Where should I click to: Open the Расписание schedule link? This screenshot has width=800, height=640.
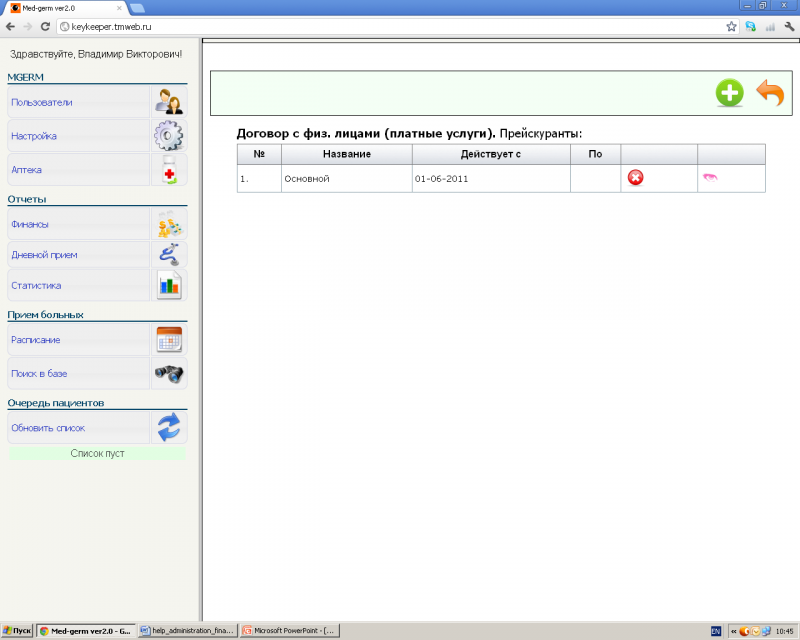coord(36,340)
